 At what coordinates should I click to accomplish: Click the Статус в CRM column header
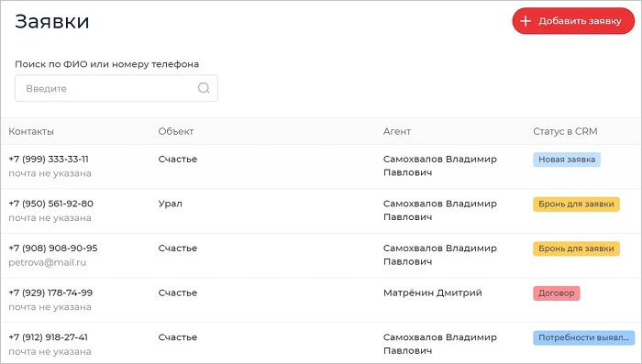565,131
